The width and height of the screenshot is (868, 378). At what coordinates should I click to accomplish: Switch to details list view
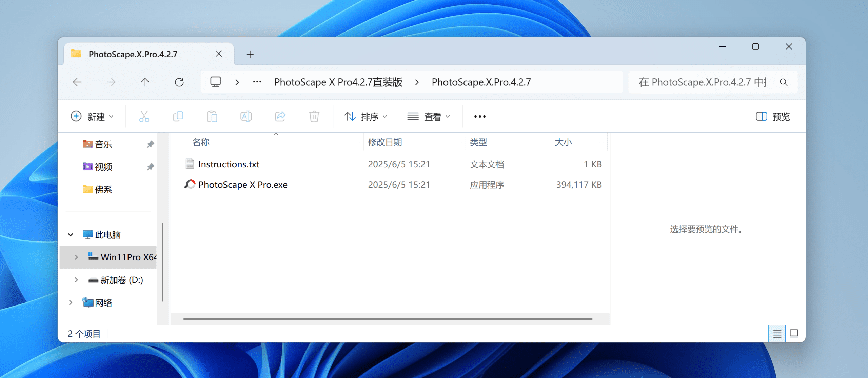(x=777, y=334)
